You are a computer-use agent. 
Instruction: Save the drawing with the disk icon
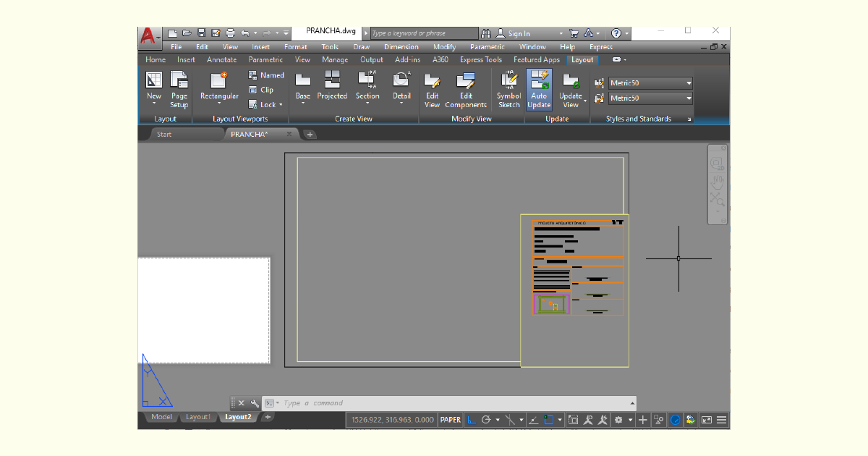202,33
